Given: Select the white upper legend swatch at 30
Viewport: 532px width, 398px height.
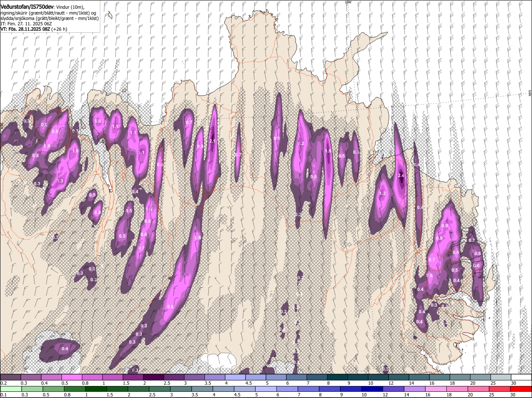Looking at the screenshot, I should pos(521,377).
